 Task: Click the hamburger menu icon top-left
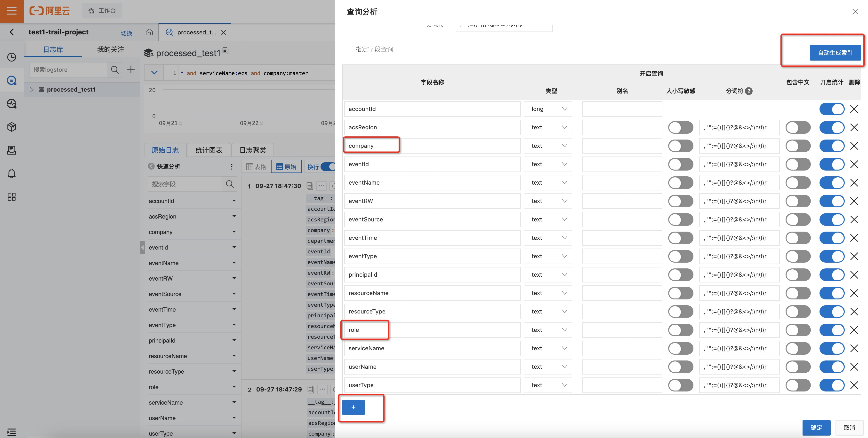point(11,11)
